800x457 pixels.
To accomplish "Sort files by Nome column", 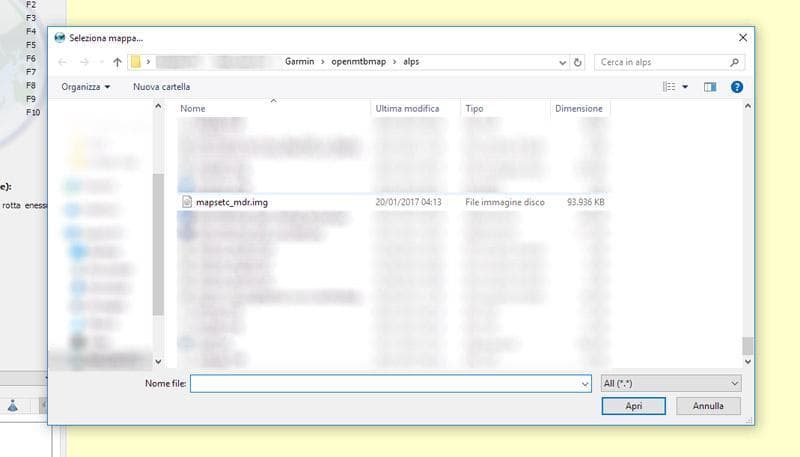I will coord(193,109).
